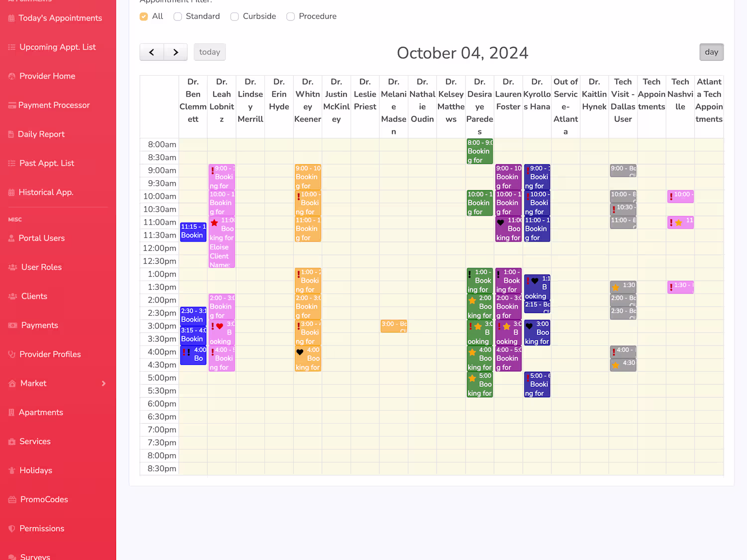747x560 pixels.
Task: Click the 6:00pm time label
Action: click(162, 404)
